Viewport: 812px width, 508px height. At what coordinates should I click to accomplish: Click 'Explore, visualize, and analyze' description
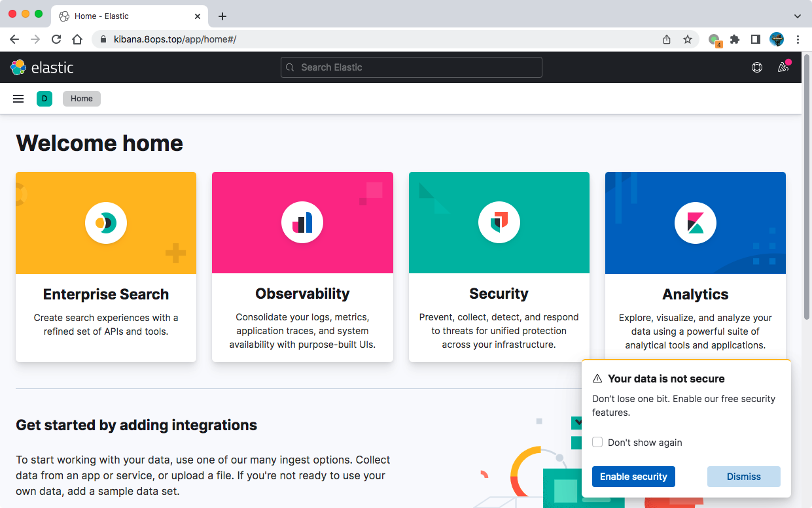tap(696, 331)
